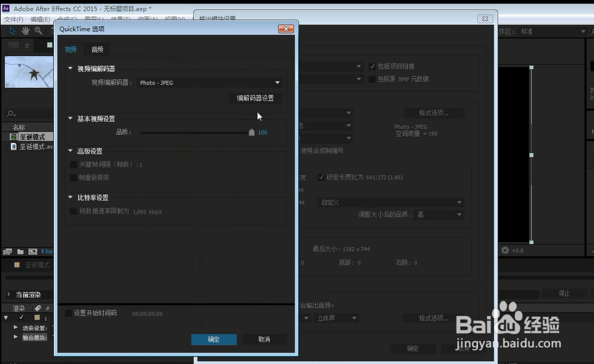Click the tan label square of render item 1
The image size is (594, 364).
(x=37, y=317)
